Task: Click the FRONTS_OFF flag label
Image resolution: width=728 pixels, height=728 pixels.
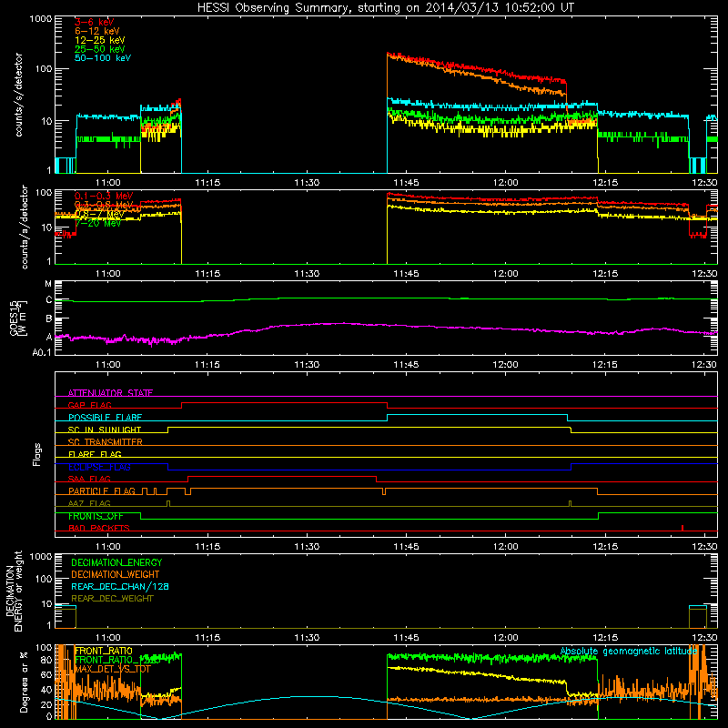Action: (x=96, y=516)
